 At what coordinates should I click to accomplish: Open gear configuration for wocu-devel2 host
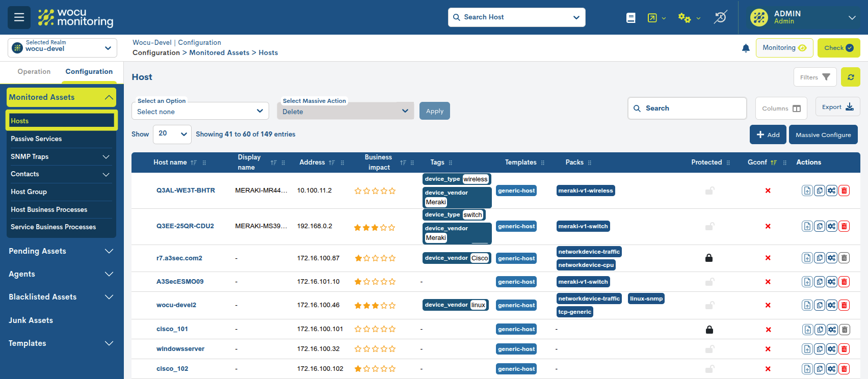[831, 305]
